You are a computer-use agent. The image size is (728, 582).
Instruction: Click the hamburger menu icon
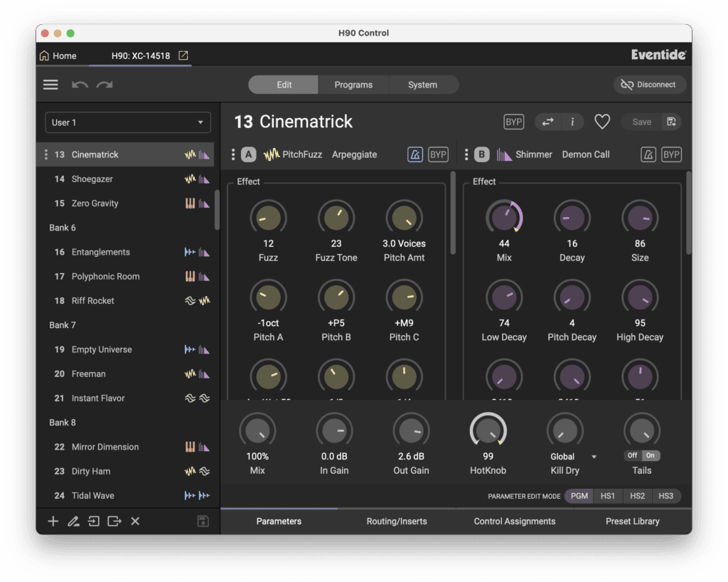(50, 85)
